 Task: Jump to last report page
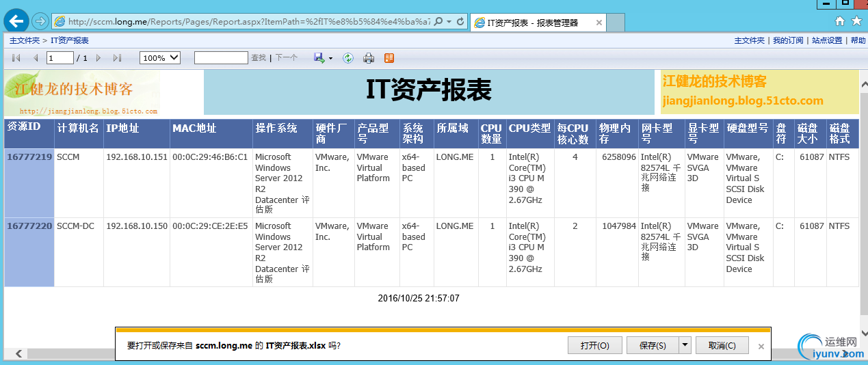[117, 58]
